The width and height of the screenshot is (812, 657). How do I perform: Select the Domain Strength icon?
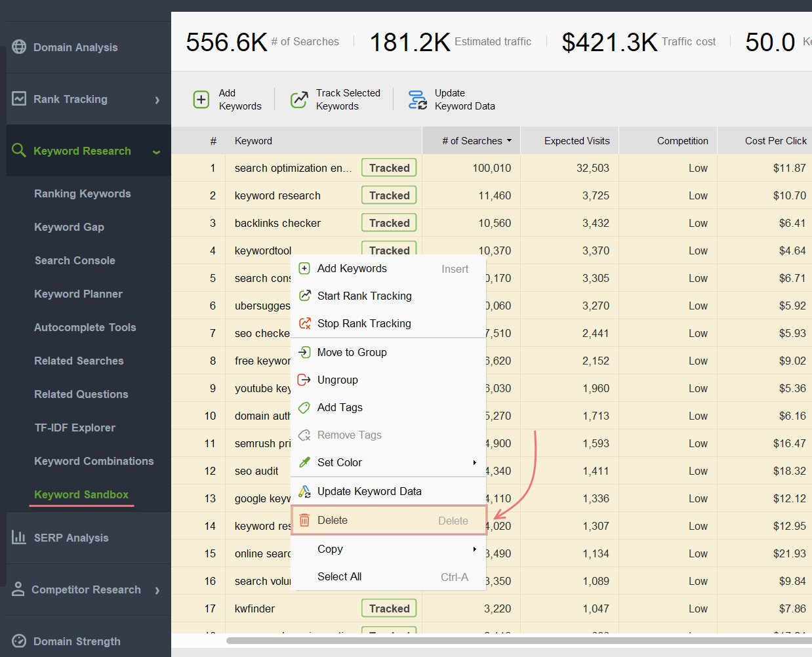18,641
